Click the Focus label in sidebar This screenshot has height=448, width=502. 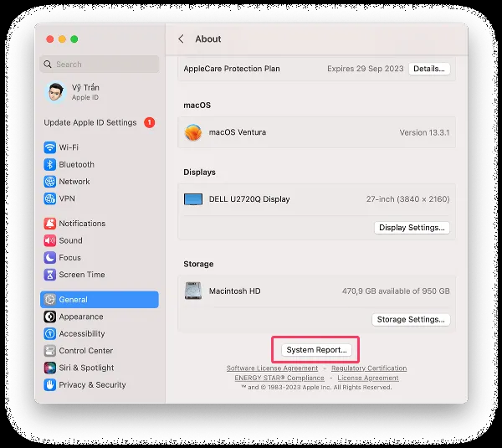click(69, 258)
